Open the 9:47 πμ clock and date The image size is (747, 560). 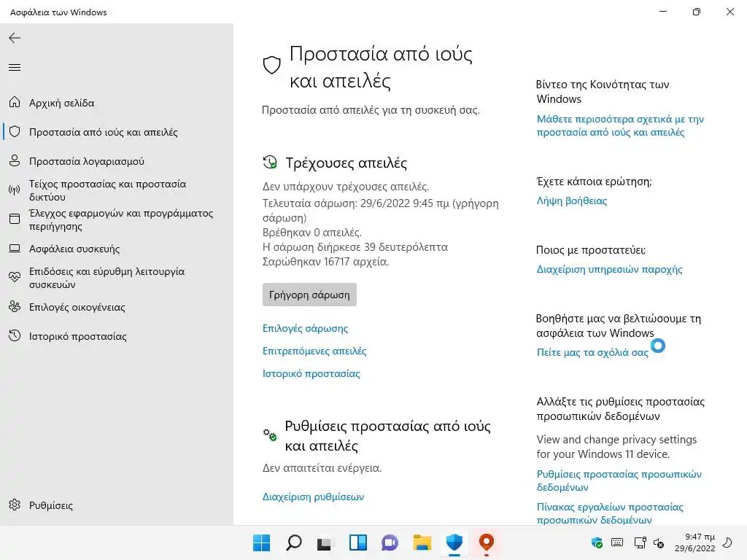point(695,542)
